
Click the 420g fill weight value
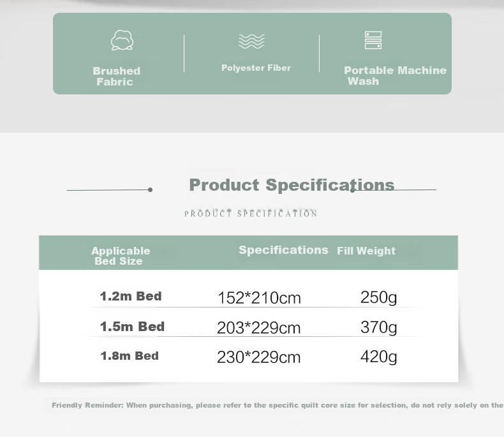[x=379, y=357]
